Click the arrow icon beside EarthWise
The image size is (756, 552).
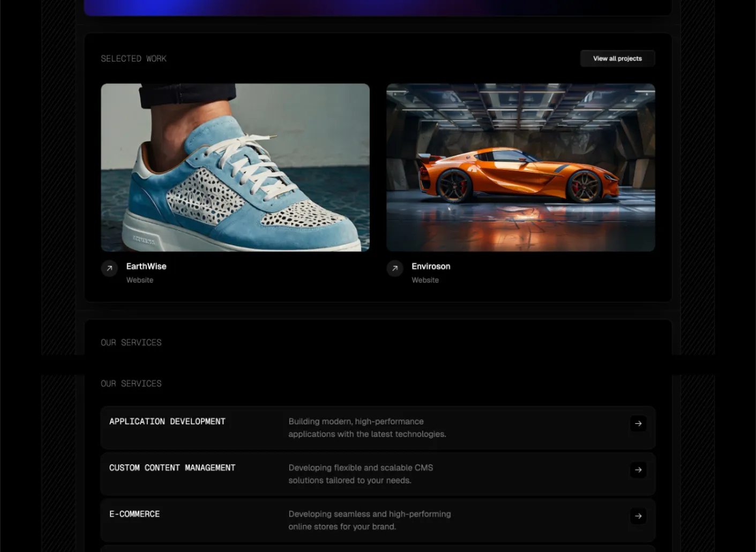[x=109, y=268]
